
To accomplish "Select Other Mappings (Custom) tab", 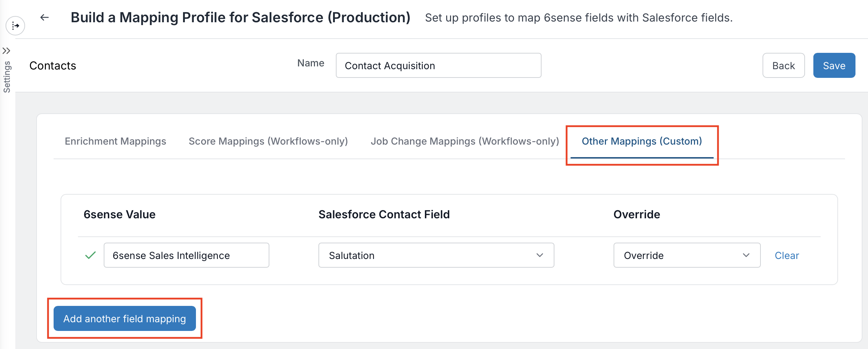I will [x=642, y=141].
